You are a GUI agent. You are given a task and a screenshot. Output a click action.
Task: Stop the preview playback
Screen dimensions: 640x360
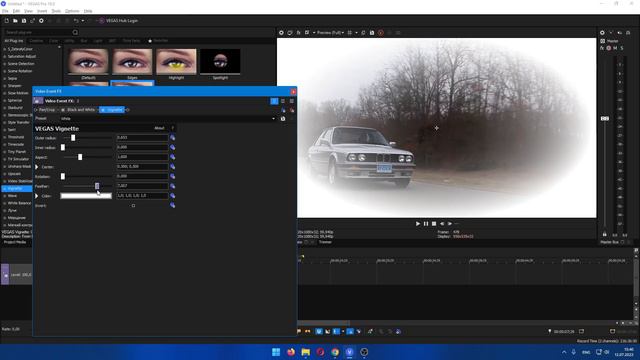pyautogui.click(x=434, y=224)
